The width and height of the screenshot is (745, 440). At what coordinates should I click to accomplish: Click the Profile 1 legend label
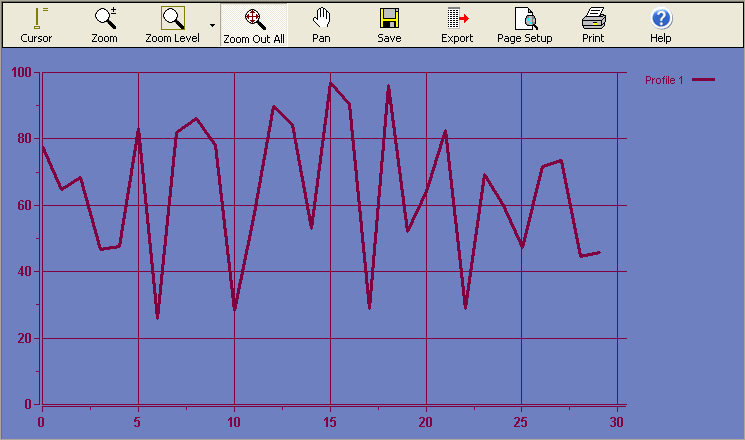(664, 80)
